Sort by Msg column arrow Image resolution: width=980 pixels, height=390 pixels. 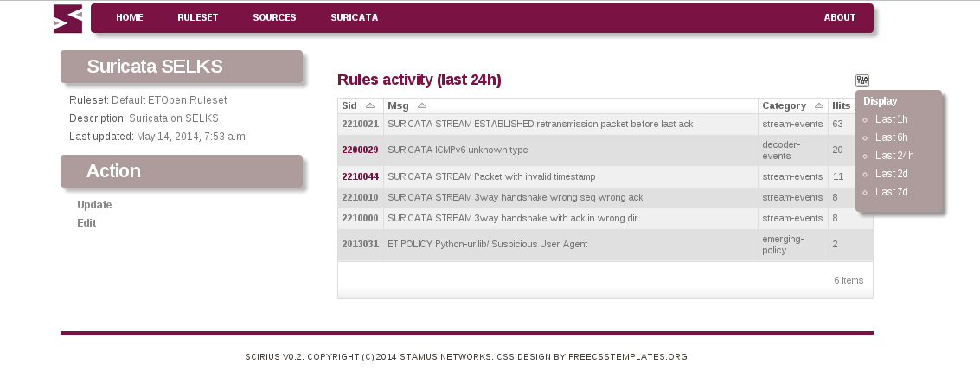click(x=422, y=105)
